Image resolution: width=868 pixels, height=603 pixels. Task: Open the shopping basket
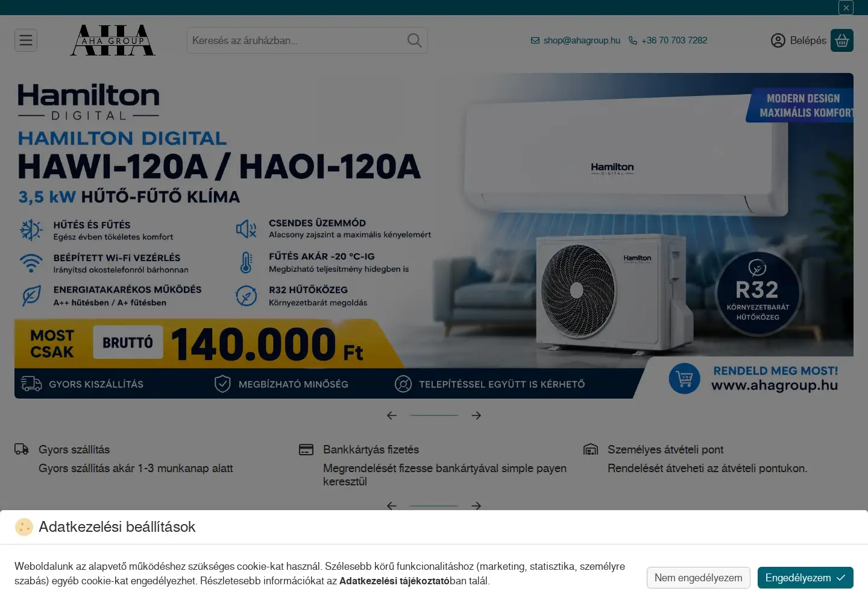842,40
